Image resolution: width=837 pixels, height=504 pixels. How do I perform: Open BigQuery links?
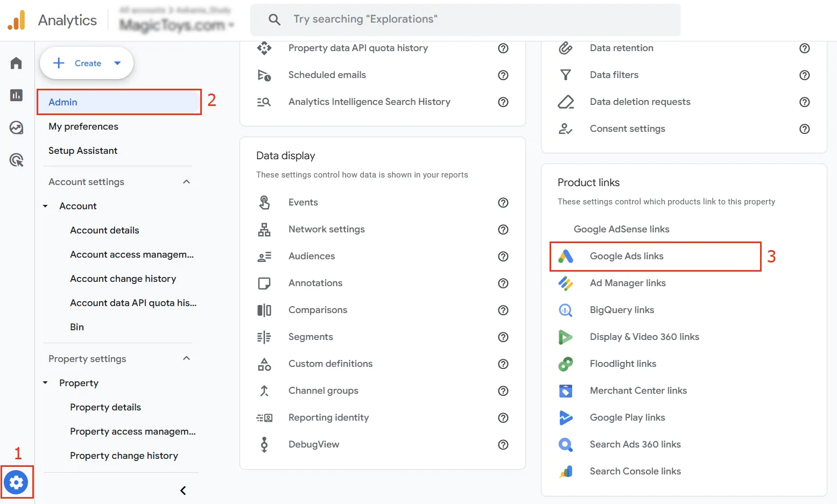[x=622, y=310]
